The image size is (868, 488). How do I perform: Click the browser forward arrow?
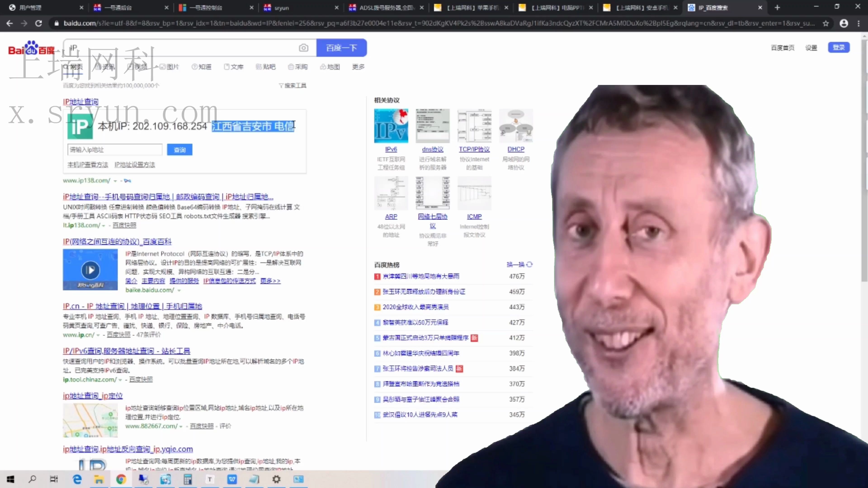tap(24, 23)
